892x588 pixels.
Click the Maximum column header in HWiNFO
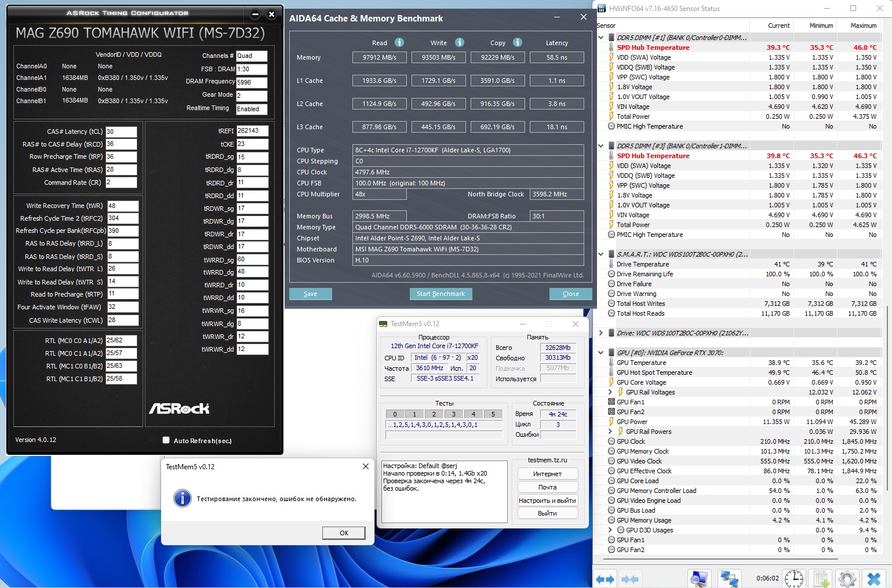(x=858, y=25)
